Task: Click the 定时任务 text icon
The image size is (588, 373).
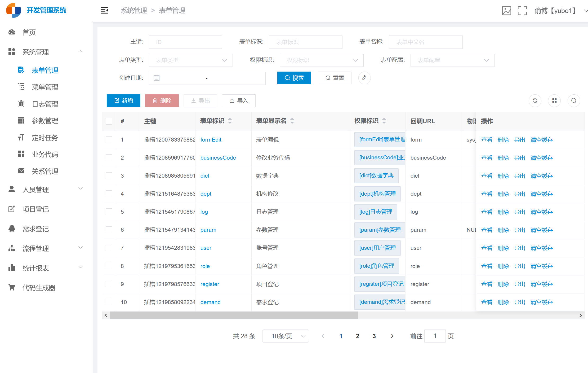Action: (x=21, y=137)
